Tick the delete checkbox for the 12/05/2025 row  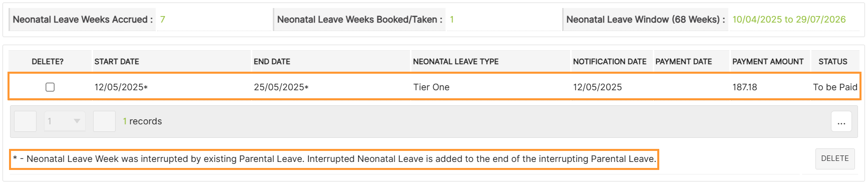point(50,87)
